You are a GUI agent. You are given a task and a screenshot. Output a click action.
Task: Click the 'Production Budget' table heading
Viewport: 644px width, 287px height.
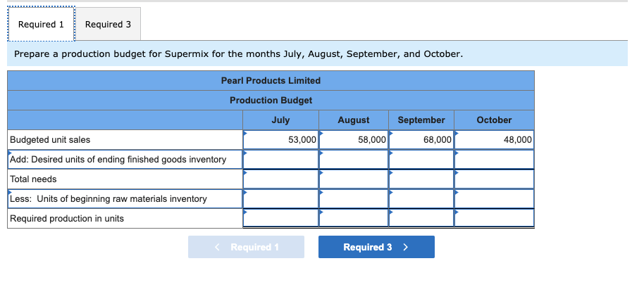pos(271,101)
